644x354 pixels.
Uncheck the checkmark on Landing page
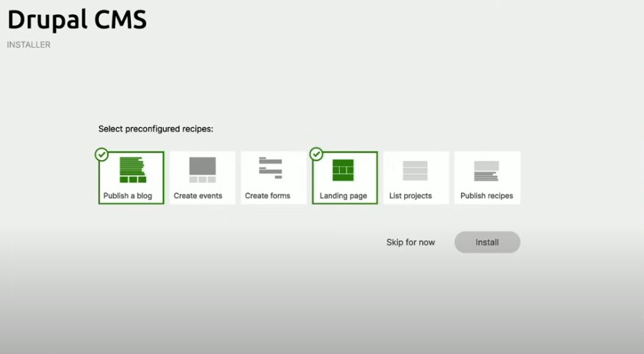316,154
